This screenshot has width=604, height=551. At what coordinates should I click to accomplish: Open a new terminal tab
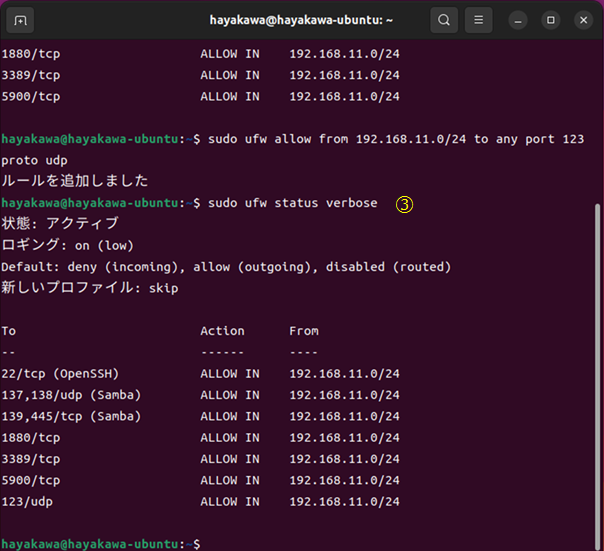click(x=21, y=20)
